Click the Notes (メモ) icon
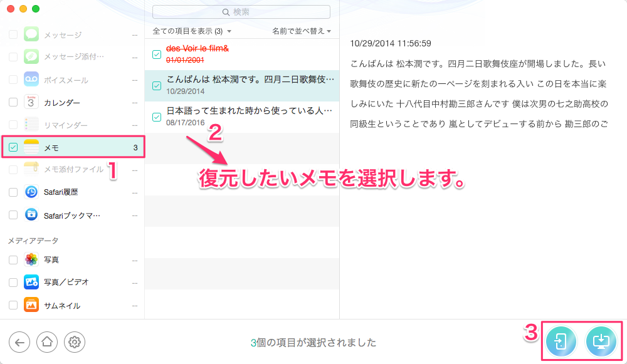Viewport: 627px width, 364px height. point(31,147)
